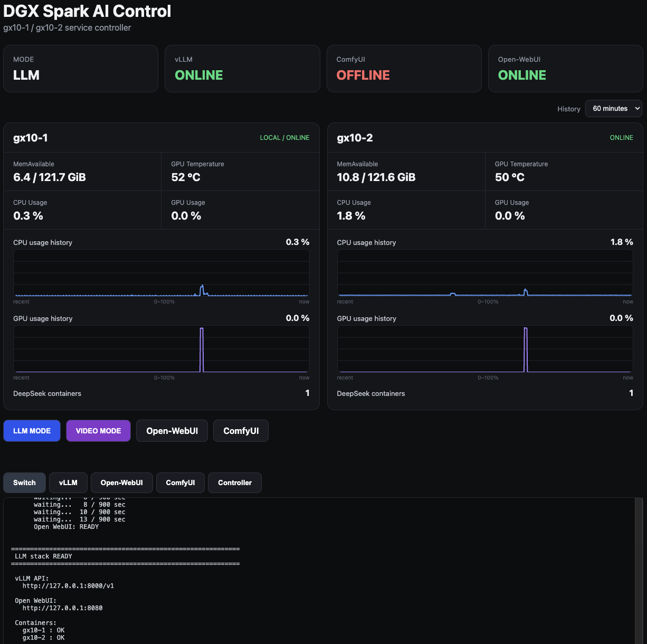The image size is (647, 644).
Task: Select the vLLM log tab
Action: click(x=68, y=482)
